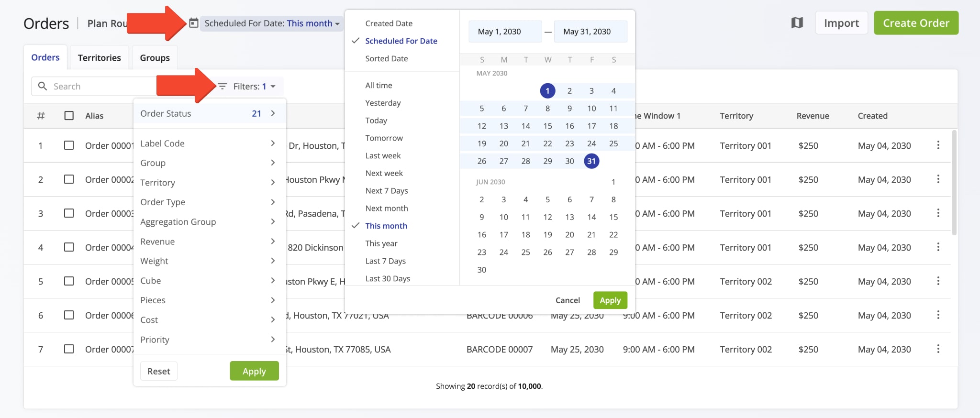The height and width of the screenshot is (418, 980).
Task: Reset the filters panel
Action: click(x=159, y=371)
